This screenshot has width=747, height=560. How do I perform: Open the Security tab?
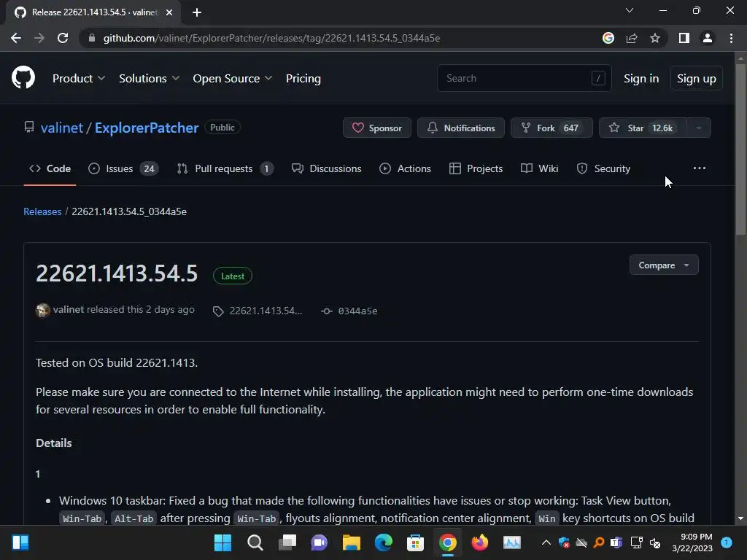603,168
